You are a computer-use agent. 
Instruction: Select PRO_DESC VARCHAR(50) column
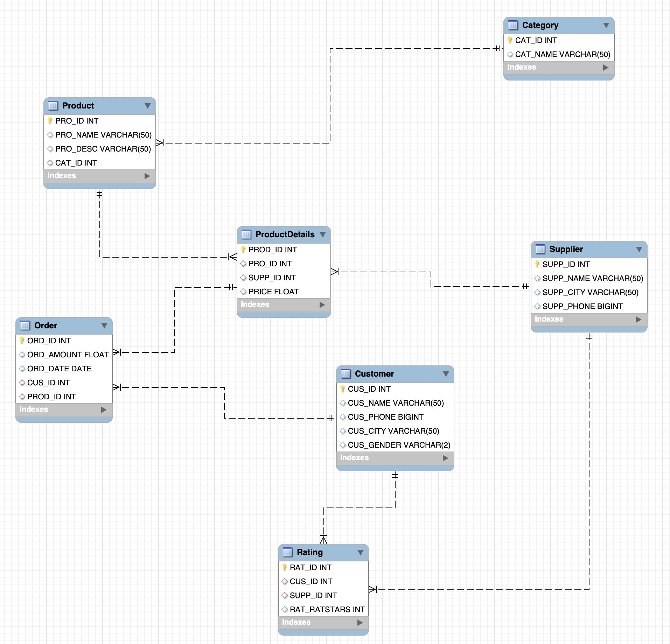[100, 149]
